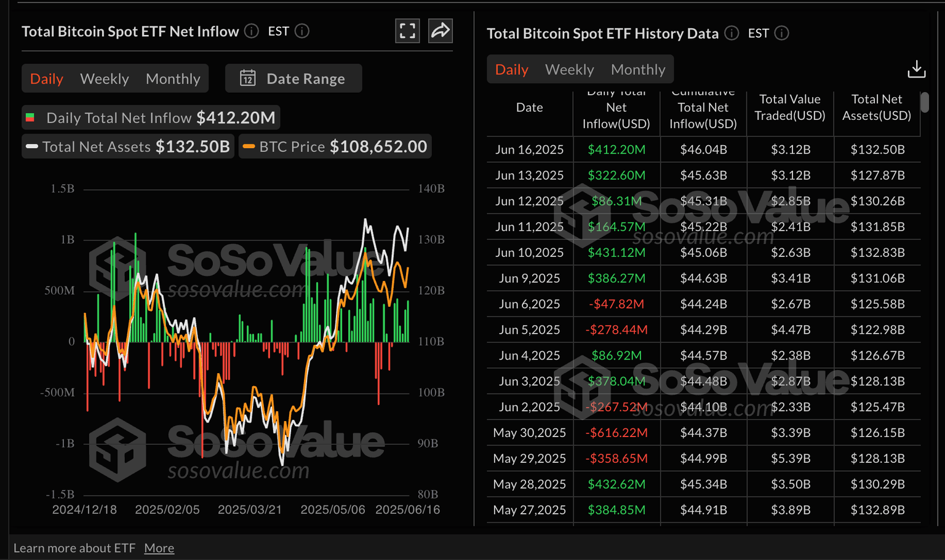Click the history table vertical scrollbar
Screen dimensions: 945x560
point(924,103)
